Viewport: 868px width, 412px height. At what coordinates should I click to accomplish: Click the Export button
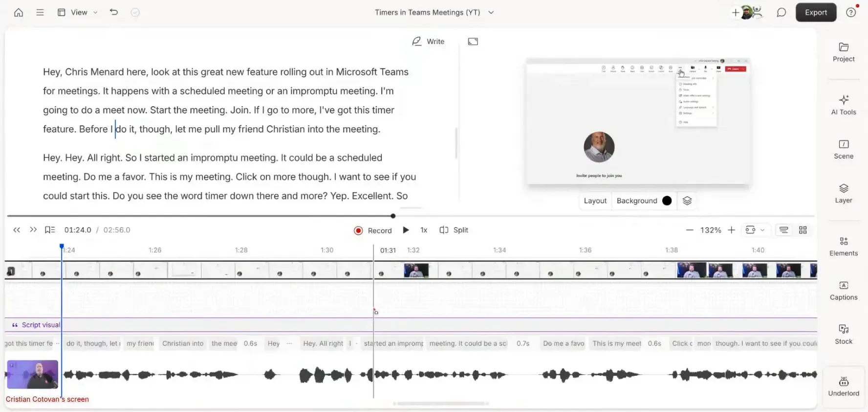pyautogui.click(x=816, y=12)
